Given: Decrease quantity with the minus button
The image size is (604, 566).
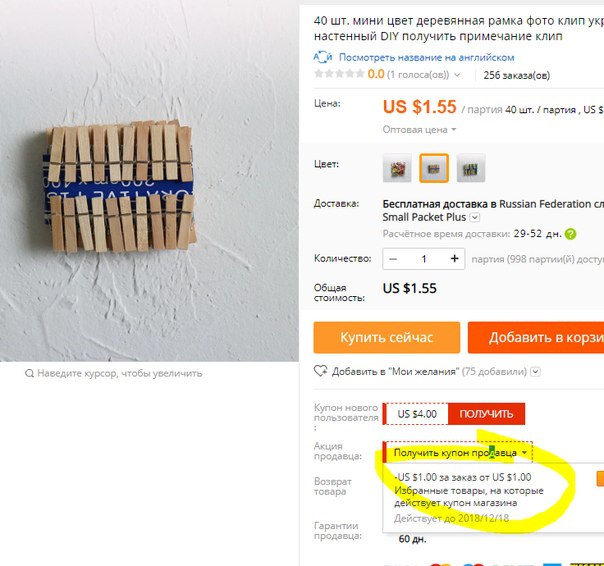Looking at the screenshot, I should coord(393,259).
